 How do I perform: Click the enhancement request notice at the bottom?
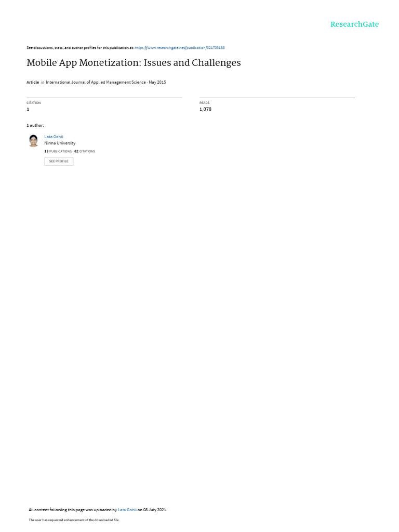74,520
